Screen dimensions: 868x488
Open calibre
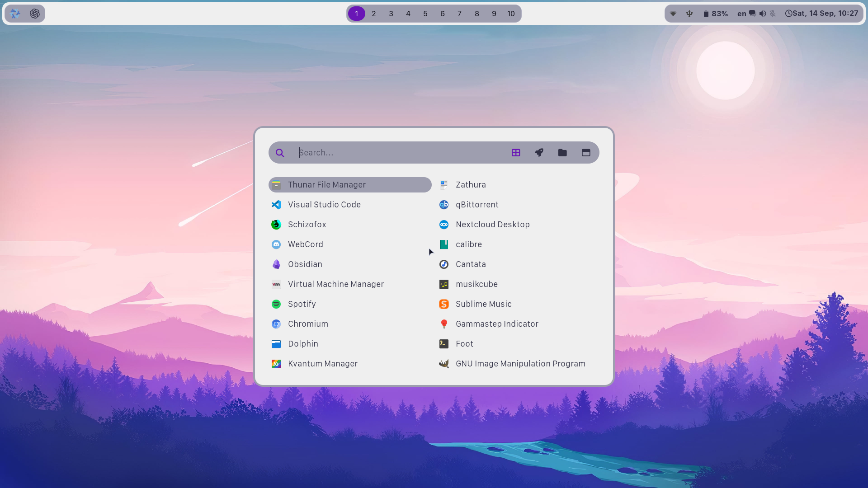click(x=518, y=244)
